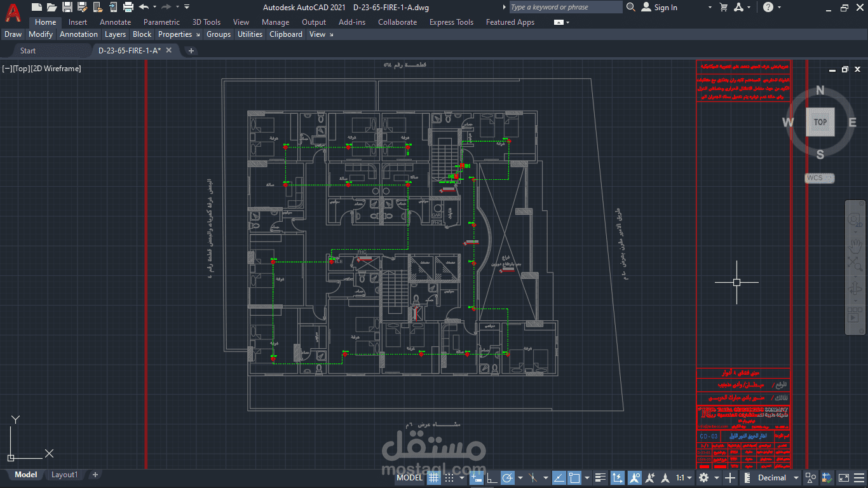Open the status bar Customization menu icon
This screenshot has width=868, height=488.
[x=859, y=478]
